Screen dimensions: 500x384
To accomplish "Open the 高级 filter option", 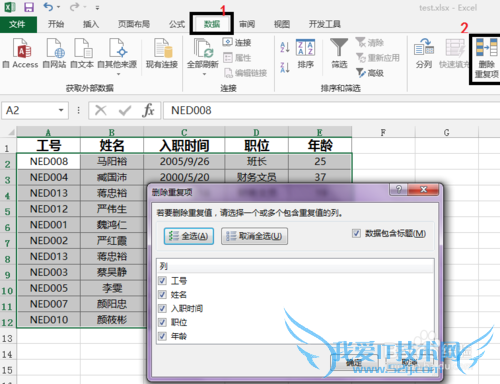I will click(x=370, y=73).
